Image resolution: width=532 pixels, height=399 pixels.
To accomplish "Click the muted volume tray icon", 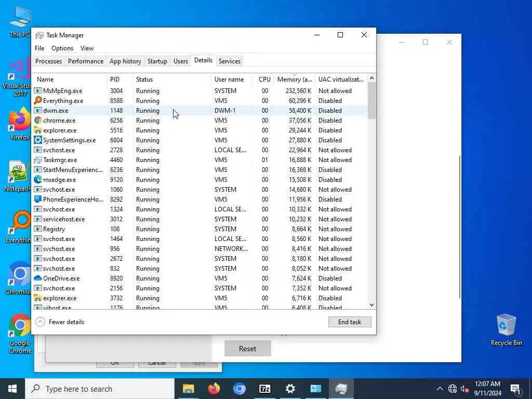I will click(464, 389).
